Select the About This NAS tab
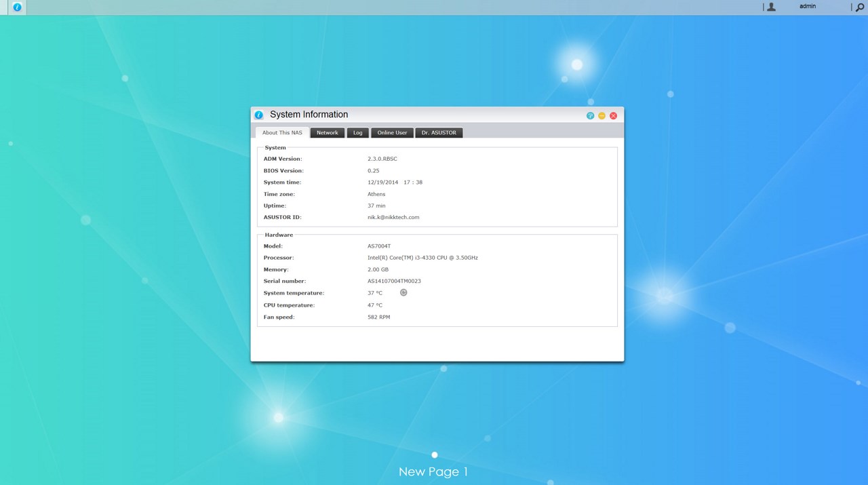The image size is (868, 485). [x=282, y=133]
